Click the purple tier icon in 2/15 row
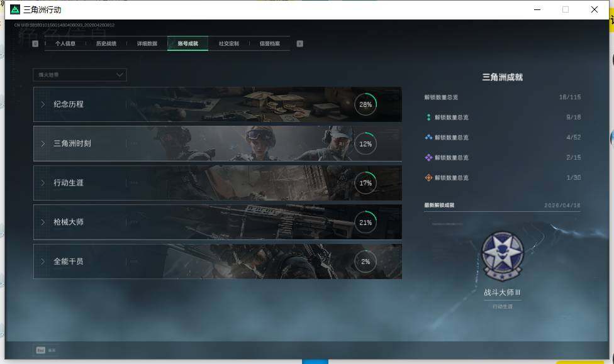This screenshot has width=614, height=364. coord(428,157)
